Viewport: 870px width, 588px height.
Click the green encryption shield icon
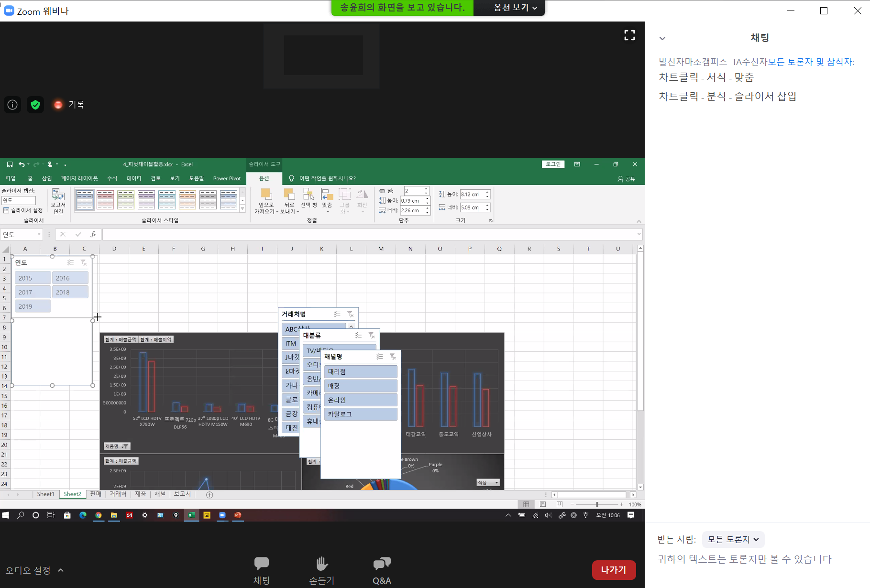(35, 105)
